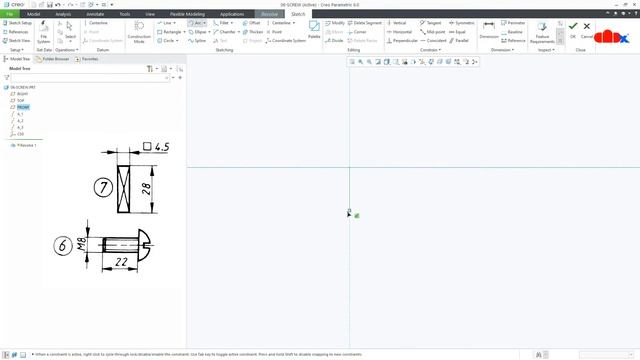Open the Chamfer dropdown arrow

238,32
